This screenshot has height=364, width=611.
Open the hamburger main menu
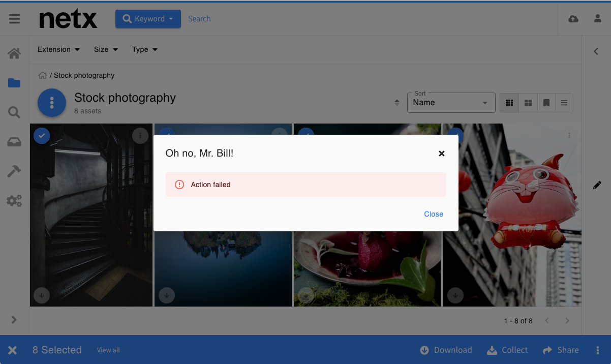[14, 19]
